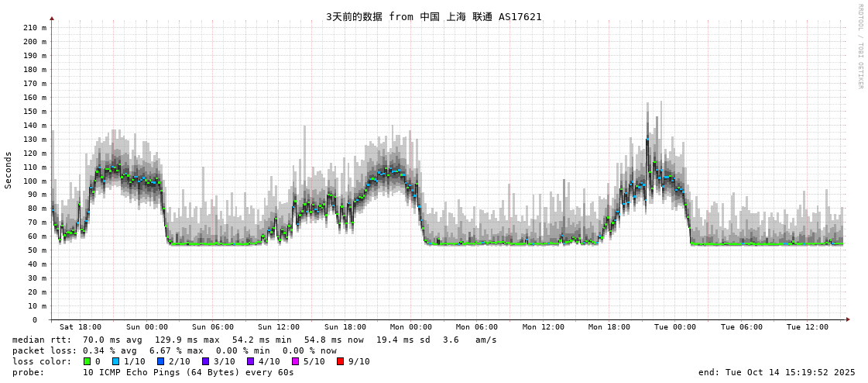This screenshot has width=868, height=383.
Task: Select the blue 2/10 loss swatch
Action: (x=160, y=361)
